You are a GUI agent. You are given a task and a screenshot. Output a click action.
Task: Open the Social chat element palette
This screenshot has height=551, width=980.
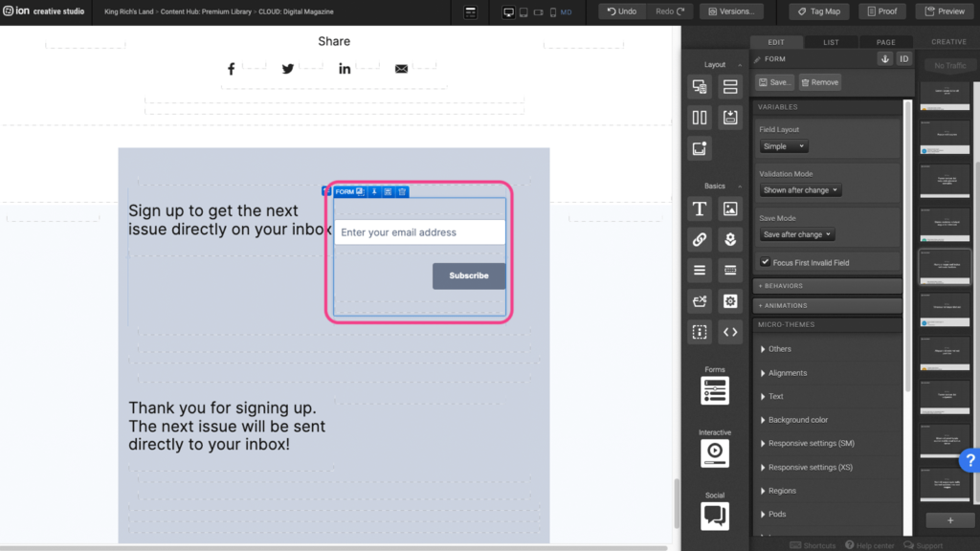point(714,516)
